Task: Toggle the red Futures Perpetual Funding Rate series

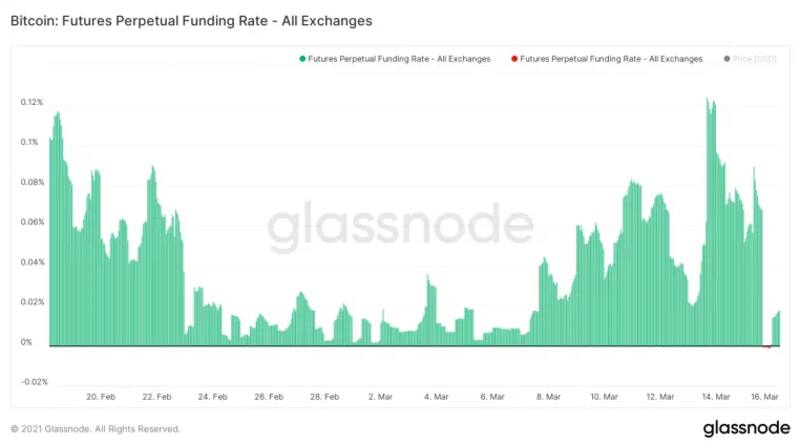Action: click(612, 59)
